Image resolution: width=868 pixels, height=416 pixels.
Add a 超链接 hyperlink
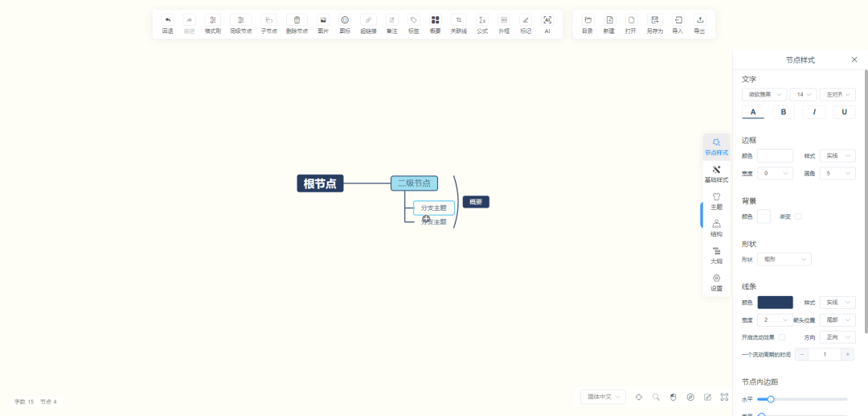point(368,20)
